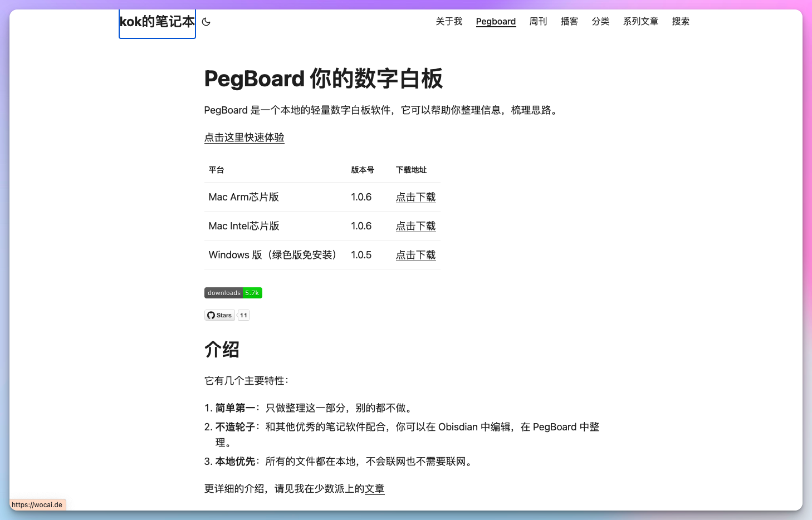Click the 点击这里快速体验 link
Screen dimensions: 812x520
(244, 138)
